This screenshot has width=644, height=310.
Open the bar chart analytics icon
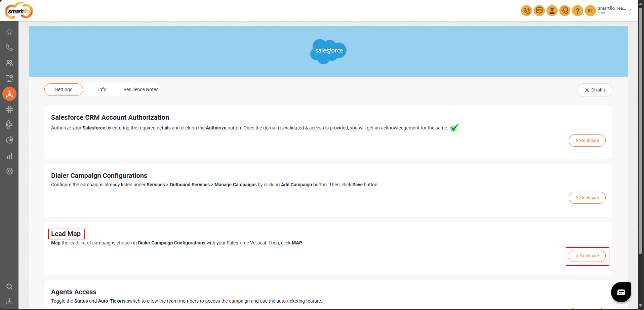[x=9, y=156]
